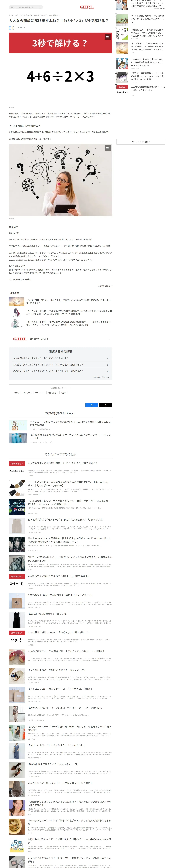Select the '#基本' keyword tag
This screenshot has width=174, height=868.
click(x=64, y=393)
